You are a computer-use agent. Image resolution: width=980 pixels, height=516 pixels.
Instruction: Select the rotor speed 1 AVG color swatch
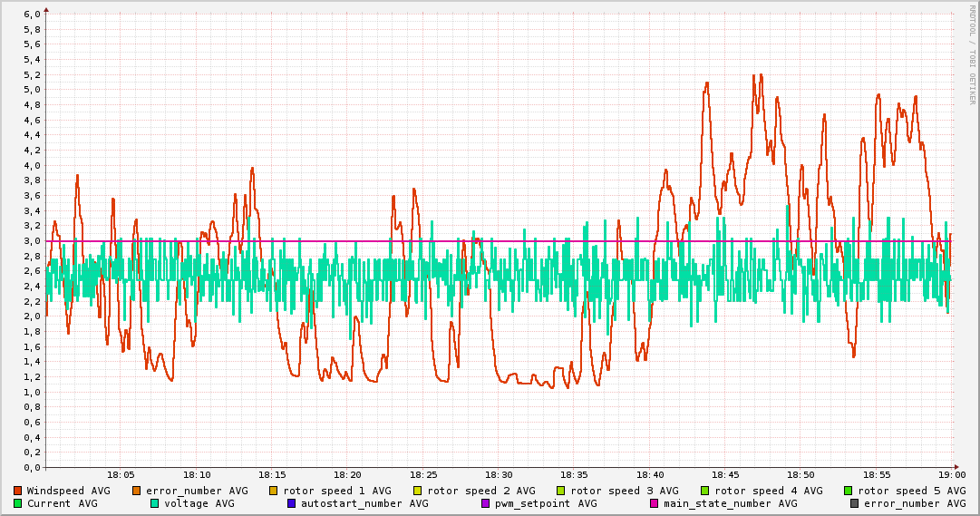click(x=274, y=491)
